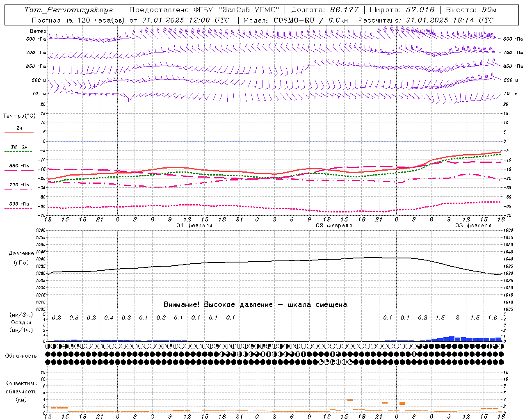525x420 pixels.
Task: Click the Давление pressure panel label
Action: pos(21,253)
